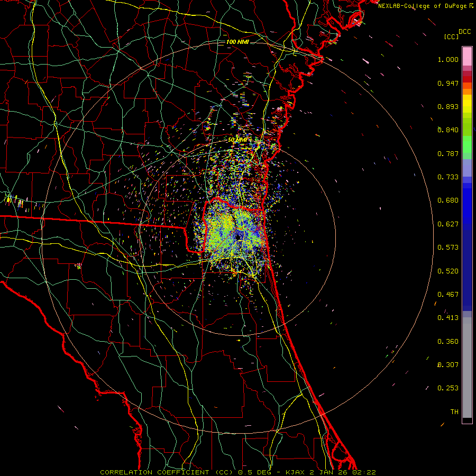Pick the red segment of the color bar
The height and width of the screenshot is (476, 476).
click(467, 79)
